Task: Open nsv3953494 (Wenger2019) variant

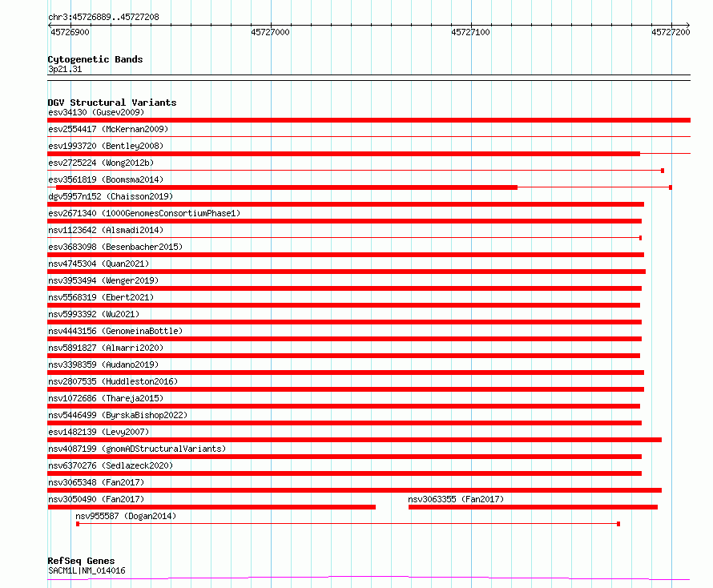Action: pos(103,280)
